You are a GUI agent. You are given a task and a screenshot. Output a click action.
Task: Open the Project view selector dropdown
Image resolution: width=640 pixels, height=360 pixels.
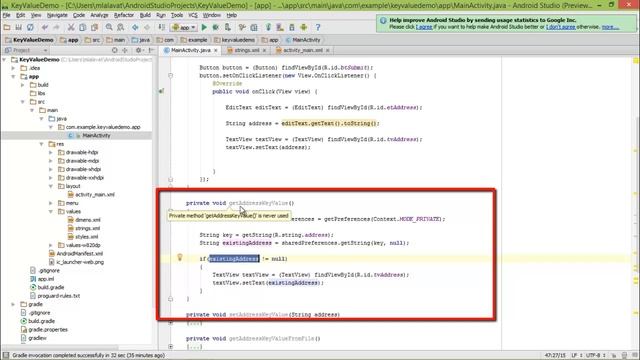(26, 50)
